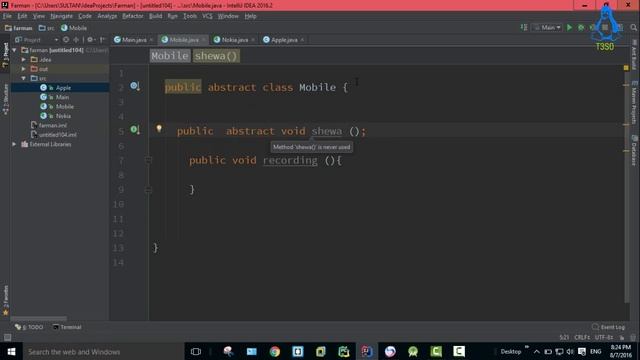The height and width of the screenshot is (360, 640).
Task: Open the Terminal tool window
Action: click(67, 327)
